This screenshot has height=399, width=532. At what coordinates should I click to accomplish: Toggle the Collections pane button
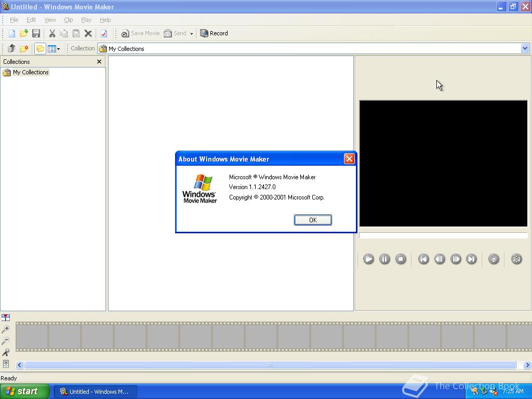click(40, 48)
